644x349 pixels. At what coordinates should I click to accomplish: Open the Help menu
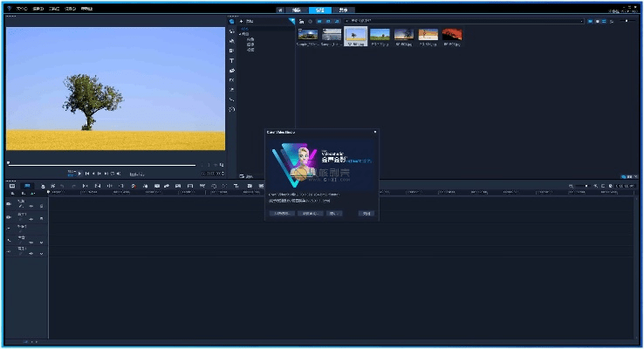coord(86,8)
